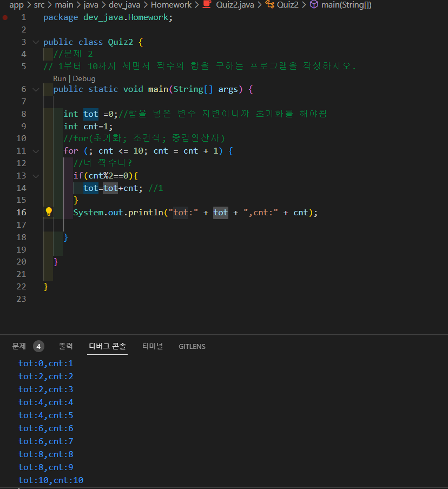Click the Run CodeLens link above main
This screenshot has height=489, width=448.
(x=60, y=78)
